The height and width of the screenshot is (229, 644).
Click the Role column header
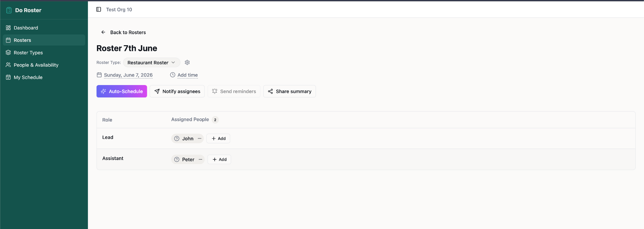click(107, 120)
